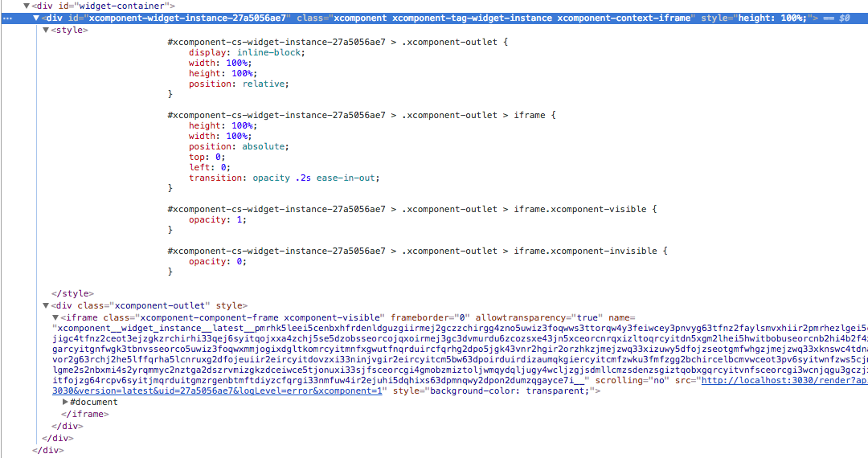Select the opening style tag row

[x=70, y=31]
